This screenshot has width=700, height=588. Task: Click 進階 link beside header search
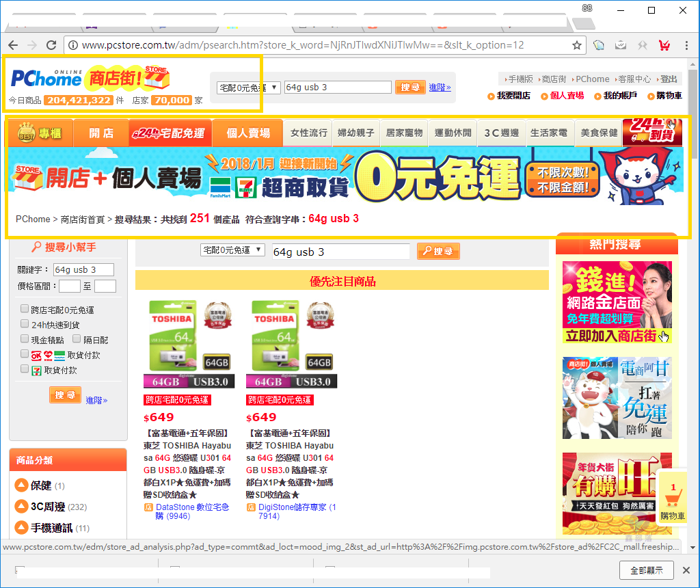440,88
